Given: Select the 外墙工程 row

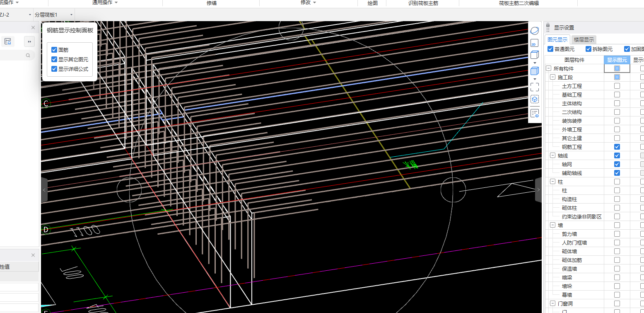Looking at the screenshot, I should coord(572,129).
